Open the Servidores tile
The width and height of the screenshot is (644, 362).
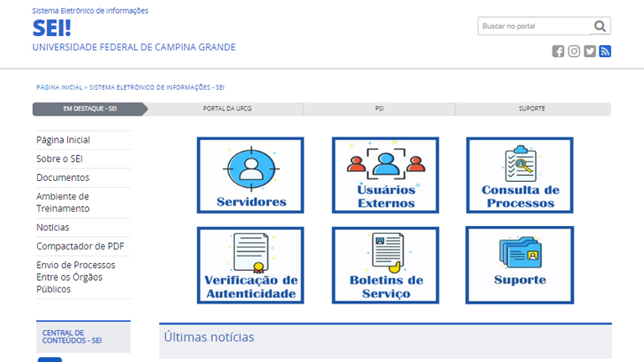(x=251, y=175)
